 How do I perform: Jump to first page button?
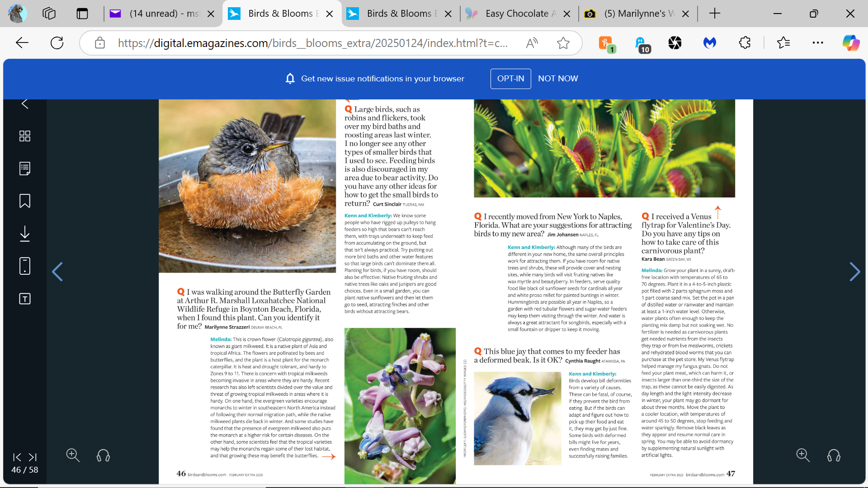click(17, 457)
